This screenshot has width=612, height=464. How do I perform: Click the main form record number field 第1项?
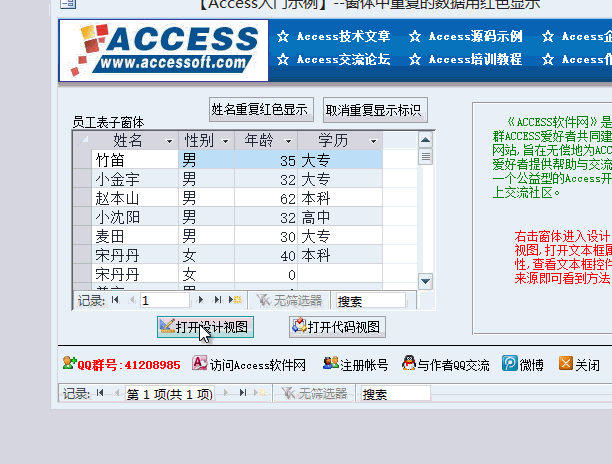click(x=169, y=394)
